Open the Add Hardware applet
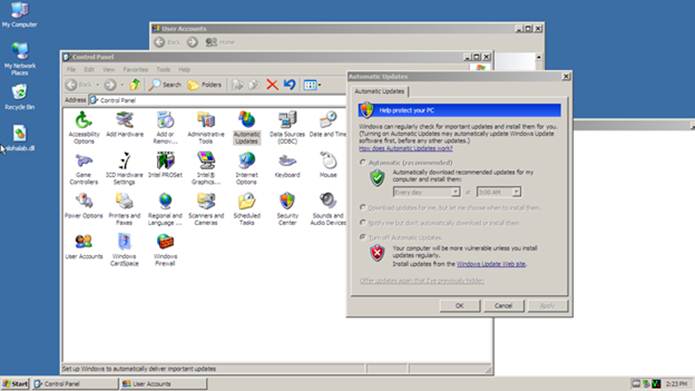Screen dimensions: 695x391 point(125,124)
